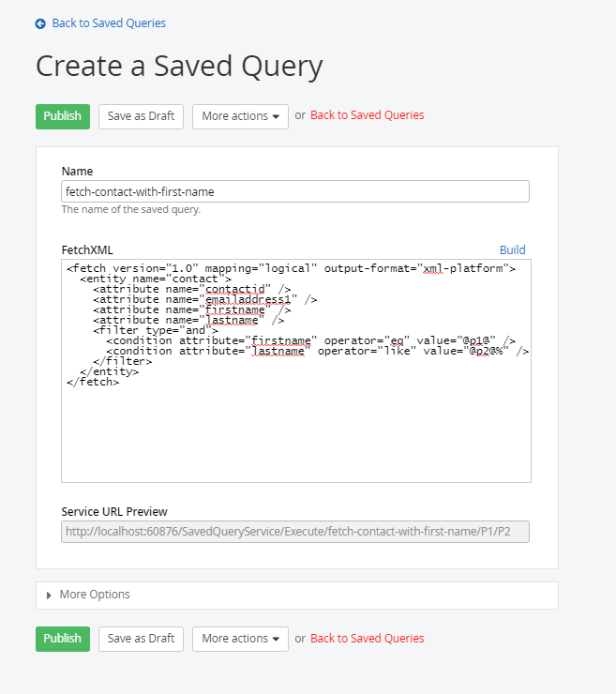
Task: Focus the Name input field
Action: tap(295, 191)
